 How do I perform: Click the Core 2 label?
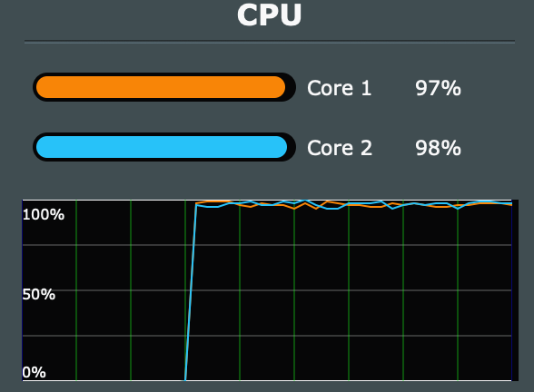tap(340, 148)
